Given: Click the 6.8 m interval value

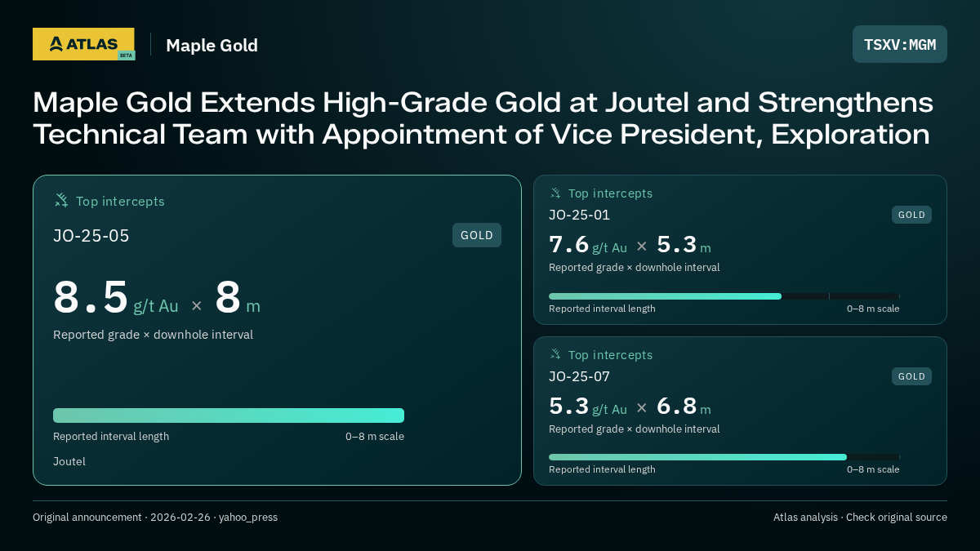Looking at the screenshot, I should point(684,407).
